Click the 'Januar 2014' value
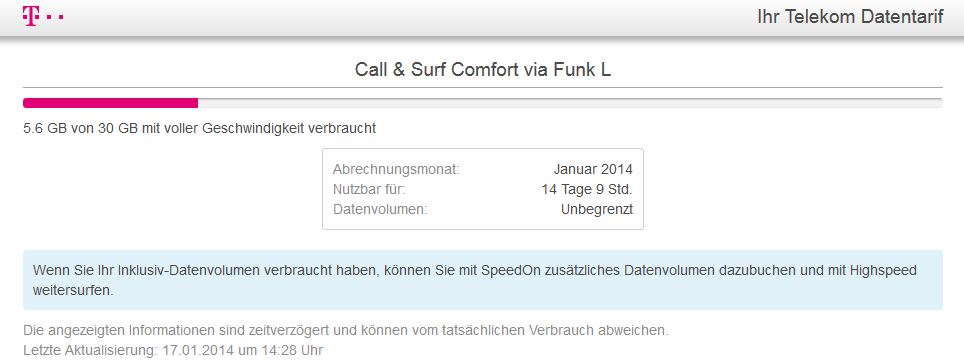Image resolution: width=964 pixels, height=363 pixels. coord(593,169)
